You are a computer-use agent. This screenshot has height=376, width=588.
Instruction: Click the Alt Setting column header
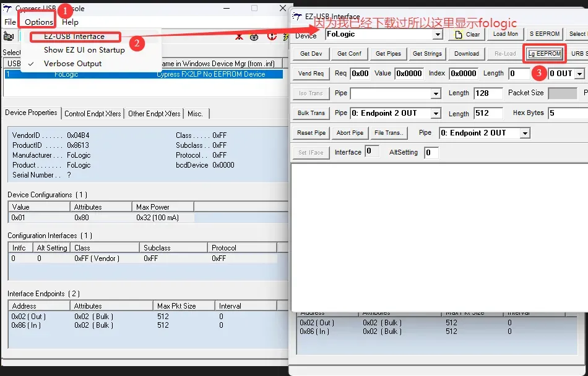52,248
